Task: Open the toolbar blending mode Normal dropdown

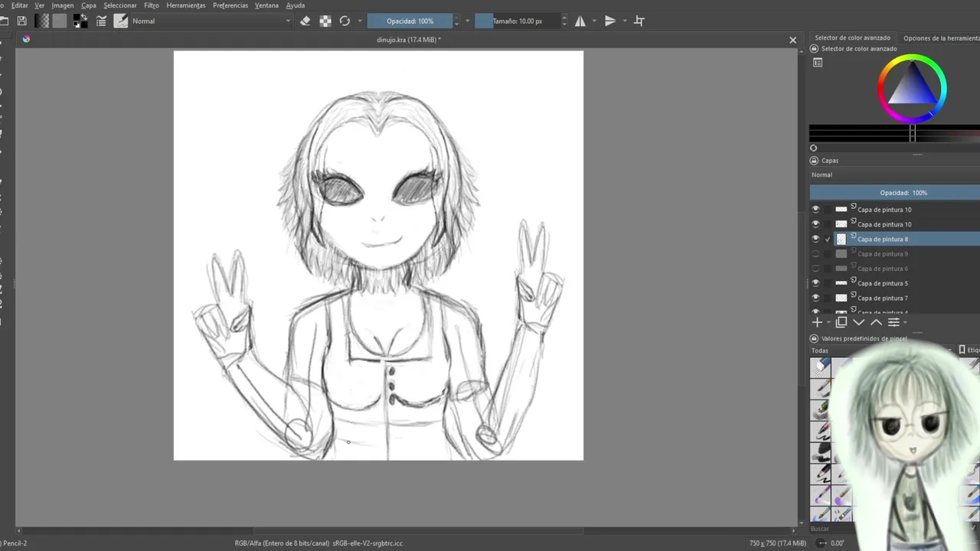Action: (x=211, y=21)
